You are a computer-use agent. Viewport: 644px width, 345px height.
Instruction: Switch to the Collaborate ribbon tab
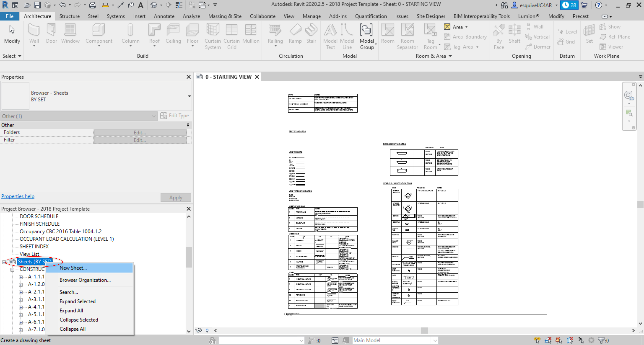tap(262, 16)
